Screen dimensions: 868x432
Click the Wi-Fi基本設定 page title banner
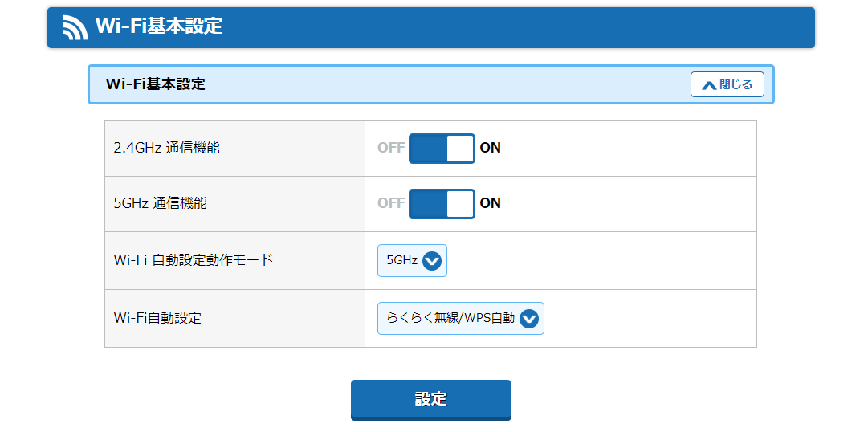coord(431,27)
